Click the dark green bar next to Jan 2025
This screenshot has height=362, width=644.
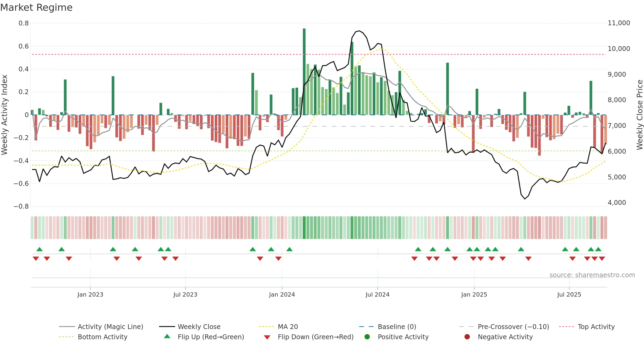(477, 102)
